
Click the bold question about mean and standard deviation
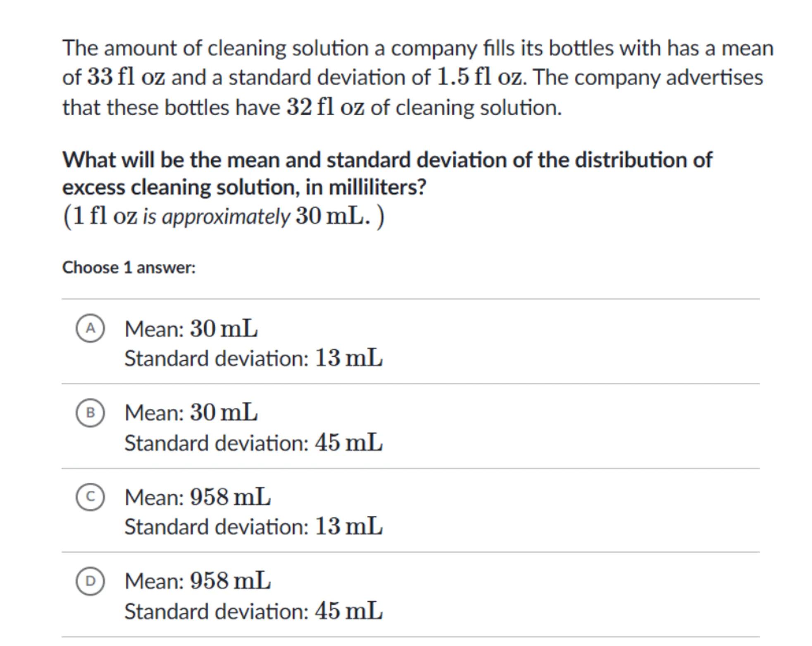coord(387,160)
